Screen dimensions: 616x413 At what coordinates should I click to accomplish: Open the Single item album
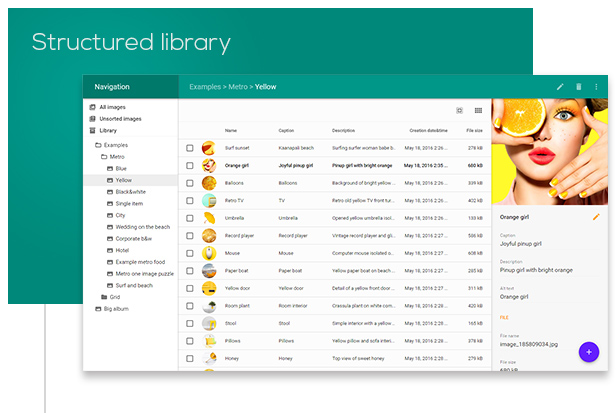coord(129,204)
